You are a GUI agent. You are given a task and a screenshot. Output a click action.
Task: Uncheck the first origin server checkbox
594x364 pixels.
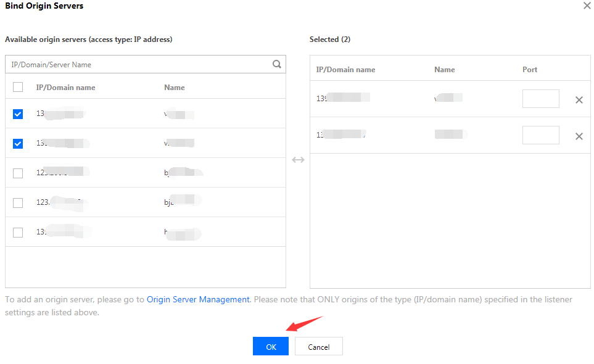pyautogui.click(x=18, y=114)
